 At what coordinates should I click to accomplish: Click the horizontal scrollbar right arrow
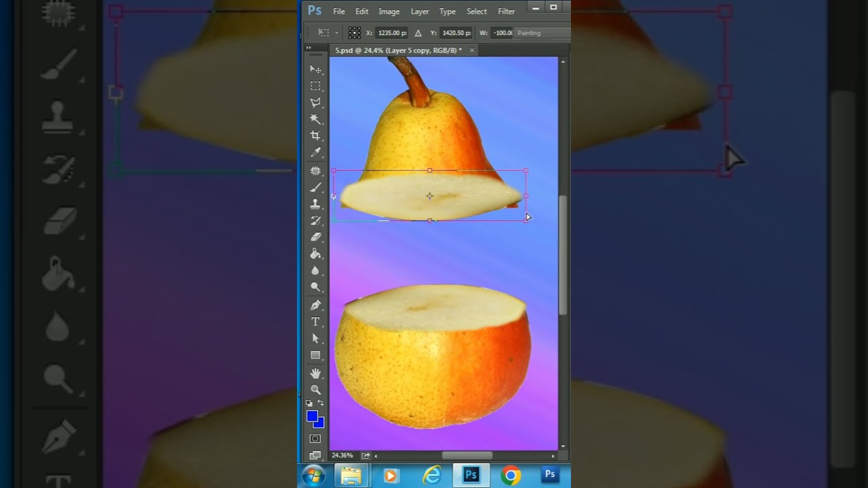tap(553, 455)
